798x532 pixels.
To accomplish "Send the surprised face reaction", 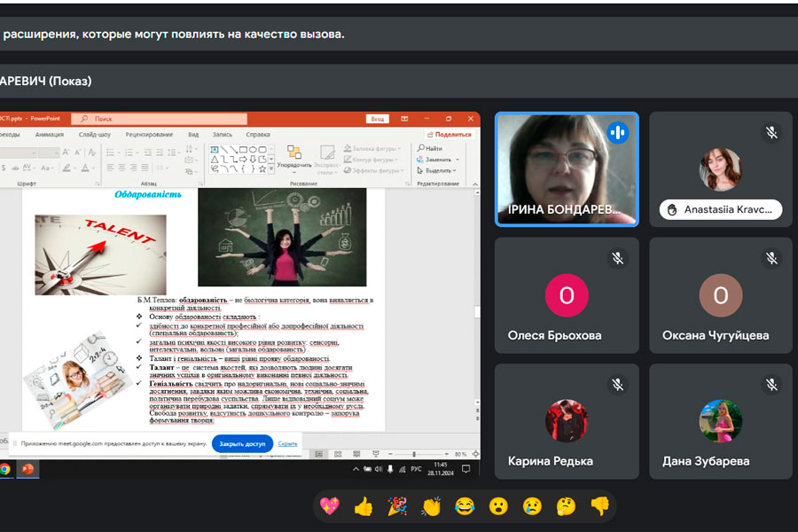I will (498, 506).
